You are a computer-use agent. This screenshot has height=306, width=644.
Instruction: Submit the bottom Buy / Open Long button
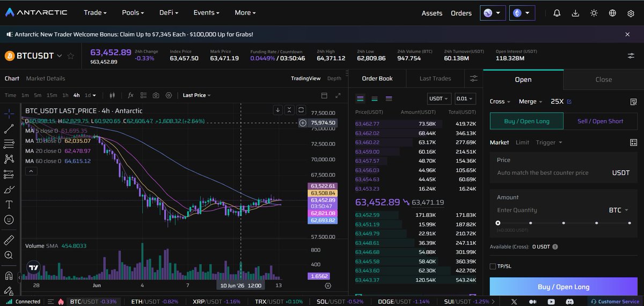pos(563,287)
